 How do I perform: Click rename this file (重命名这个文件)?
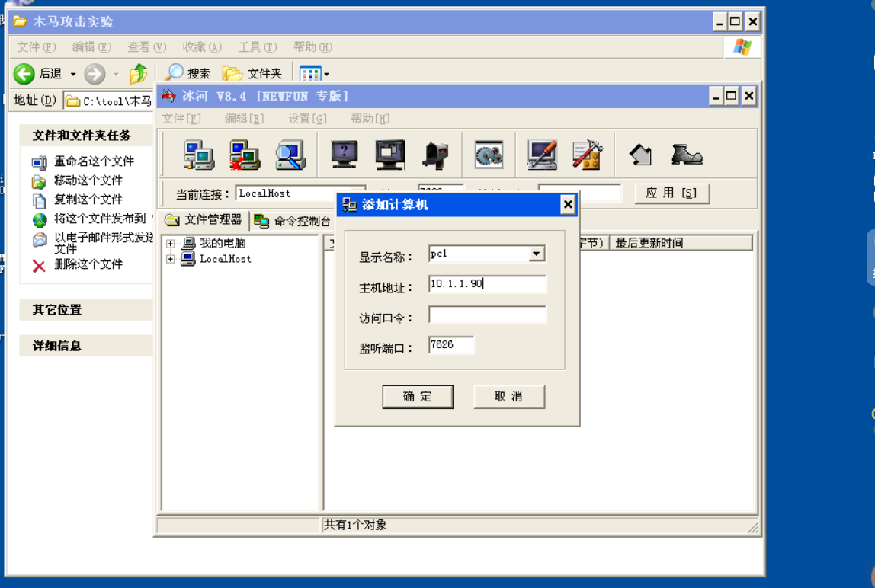pyautogui.click(x=94, y=161)
